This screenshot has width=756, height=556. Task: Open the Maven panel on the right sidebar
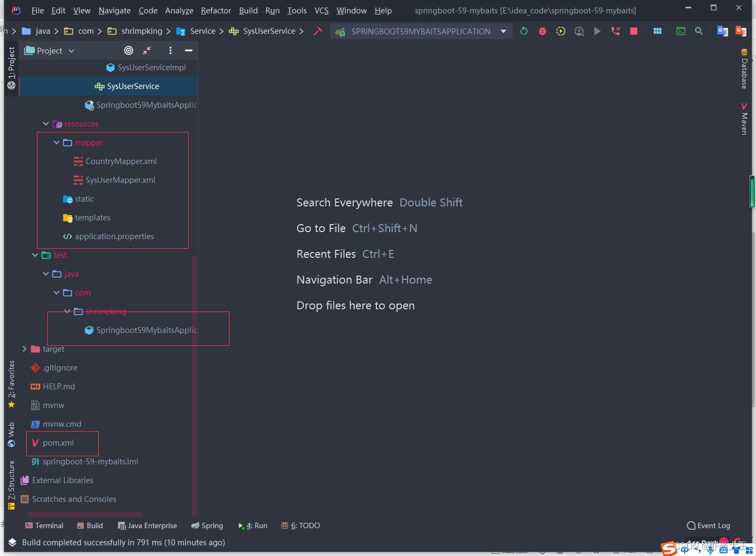[x=744, y=120]
